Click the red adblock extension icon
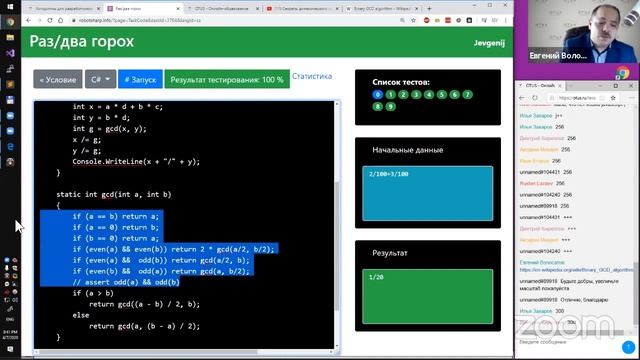Image resolution: width=640 pixels, height=360 pixels. (x=427, y=20)
